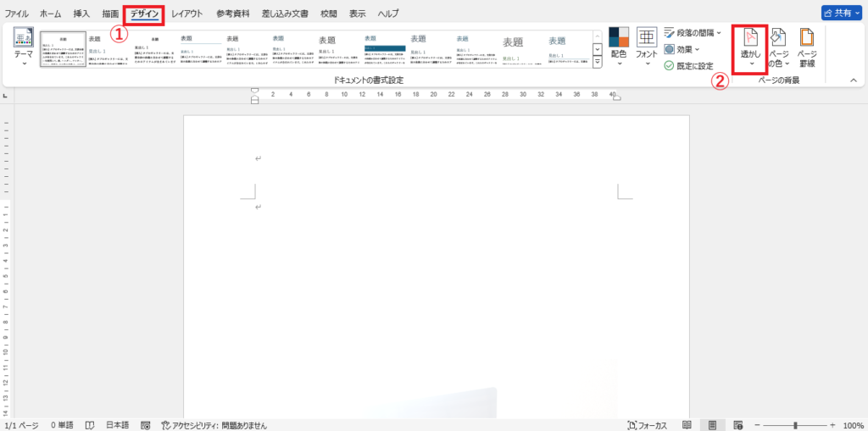
Task: Switch to Read Mode view icon
Action: click(x=687, y=425)
